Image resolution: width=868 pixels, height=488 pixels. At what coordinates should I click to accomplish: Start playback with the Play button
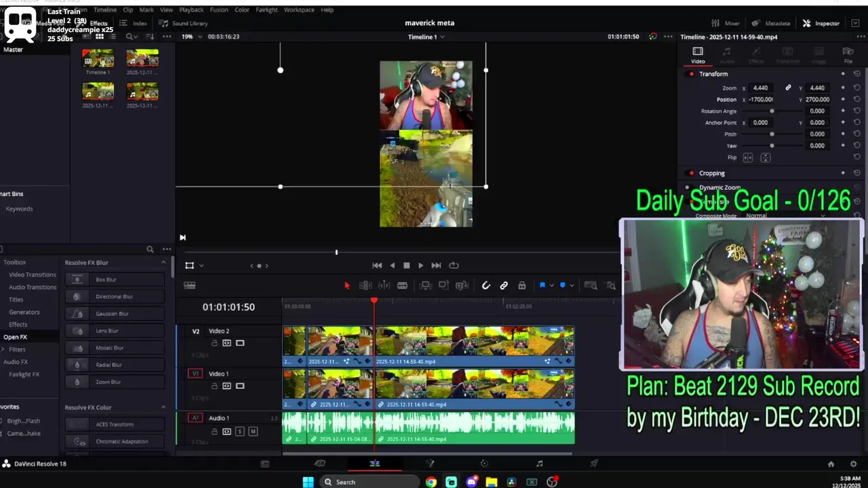point(420,266)
